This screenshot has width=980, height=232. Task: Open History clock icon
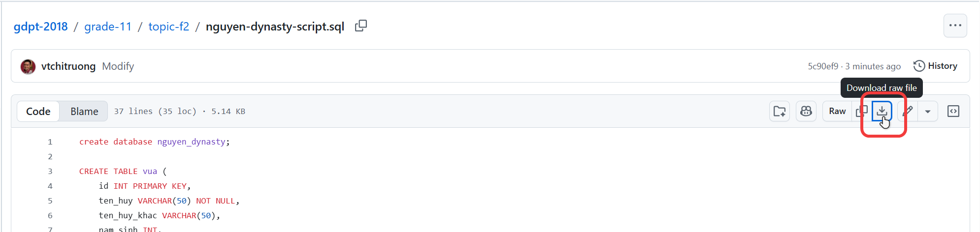(x=919, y=66)
